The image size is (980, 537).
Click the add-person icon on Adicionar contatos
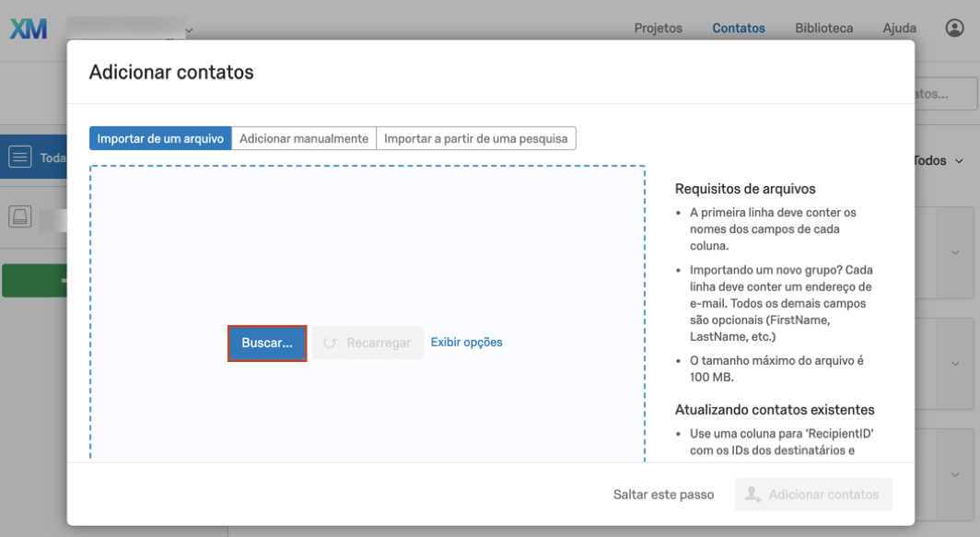point(752,495)
